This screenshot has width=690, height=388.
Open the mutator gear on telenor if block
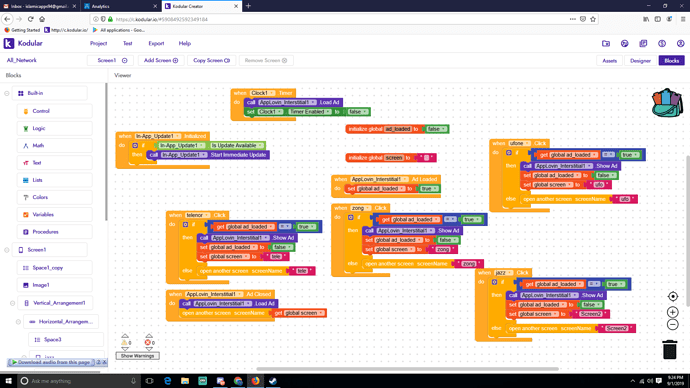(186, 224)
